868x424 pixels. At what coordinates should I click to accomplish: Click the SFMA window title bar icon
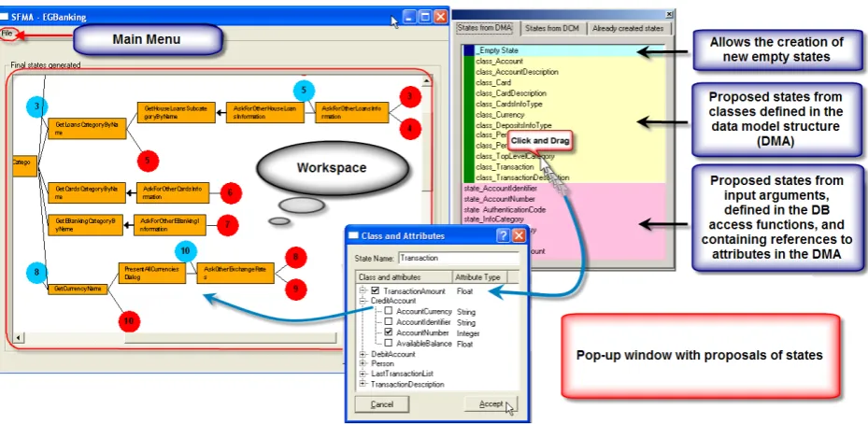click(5, 17)
